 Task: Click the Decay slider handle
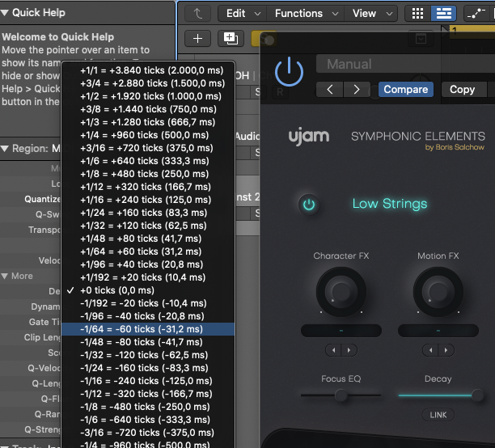[477, 395]
